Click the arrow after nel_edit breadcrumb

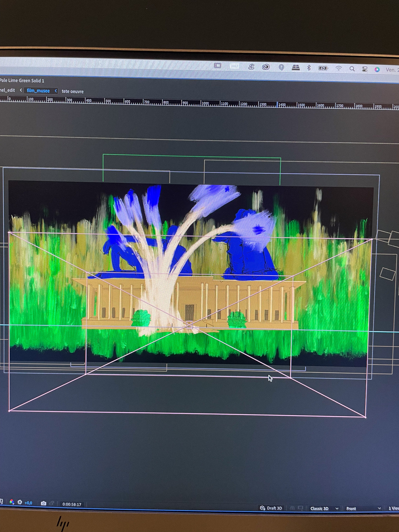coord(21,90)
